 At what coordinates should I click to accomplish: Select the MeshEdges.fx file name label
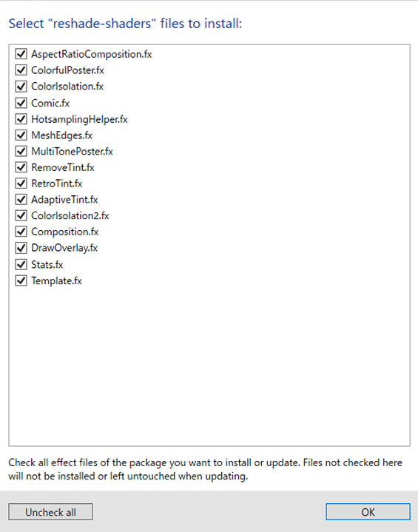point(61,135)
